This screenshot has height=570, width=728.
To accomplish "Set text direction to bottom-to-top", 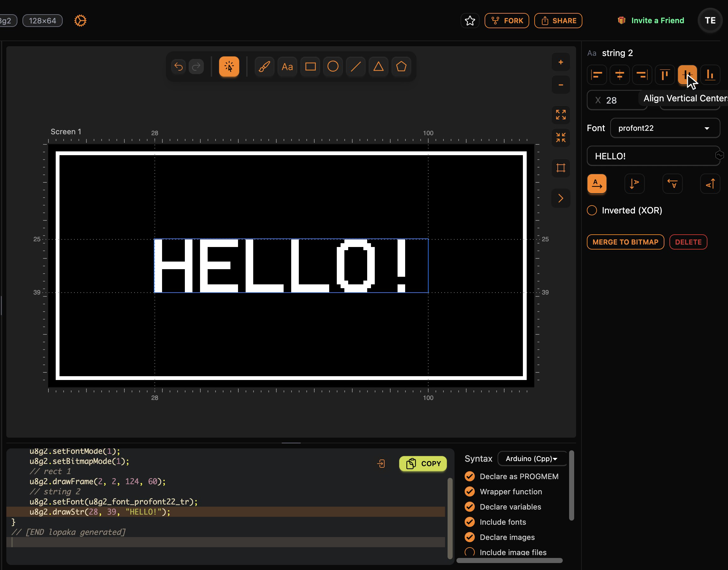I will 710,184.
